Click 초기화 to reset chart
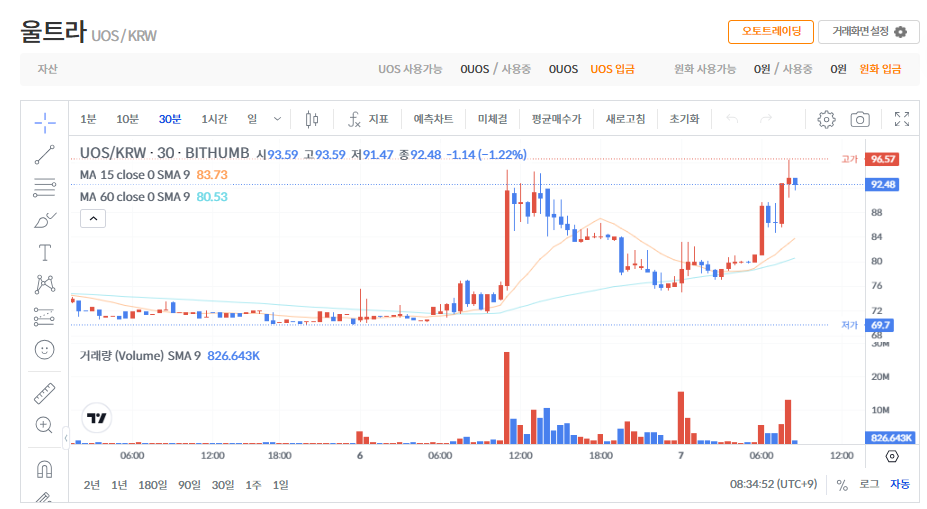The height and width of the screenshot is (509, 927). 684,119
